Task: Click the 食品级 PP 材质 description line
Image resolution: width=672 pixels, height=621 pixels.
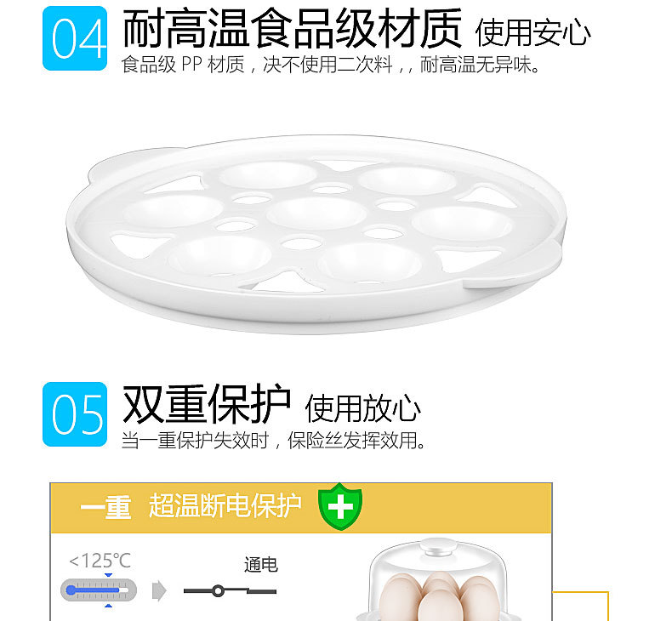Action: pyautogui.click(x=330, y=65)
